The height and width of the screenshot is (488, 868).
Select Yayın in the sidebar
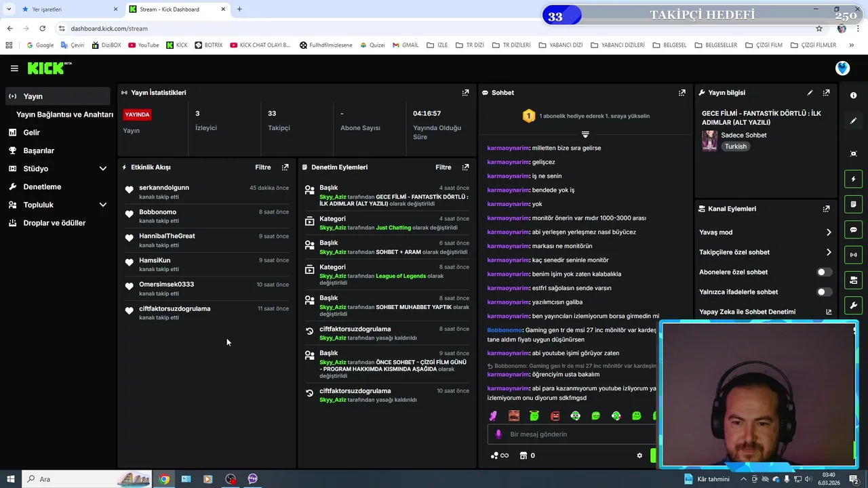coord(58,96)
